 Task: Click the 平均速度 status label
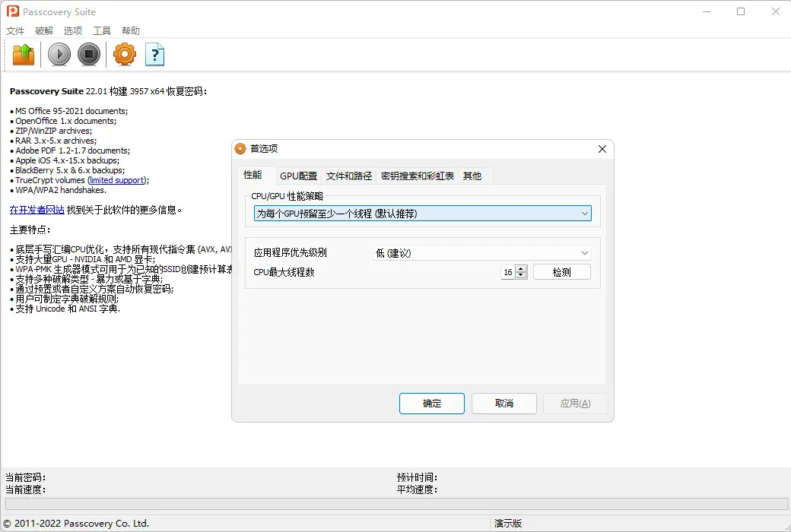[417, 489]
